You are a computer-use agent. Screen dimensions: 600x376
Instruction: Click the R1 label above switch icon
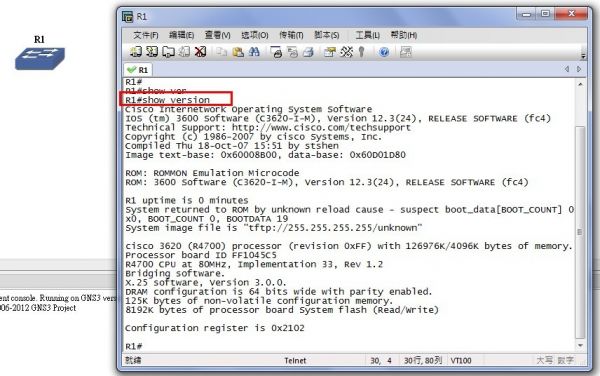pos(39,39)
